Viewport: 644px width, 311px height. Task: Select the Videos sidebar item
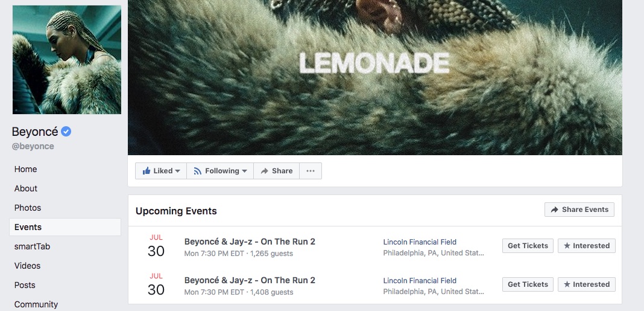coord(28,266)
